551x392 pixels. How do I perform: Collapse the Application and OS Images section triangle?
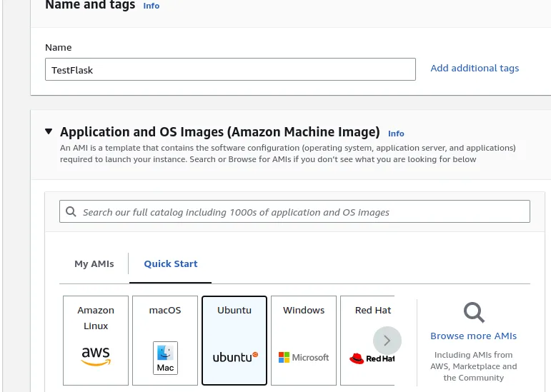(x=49, y=131)
